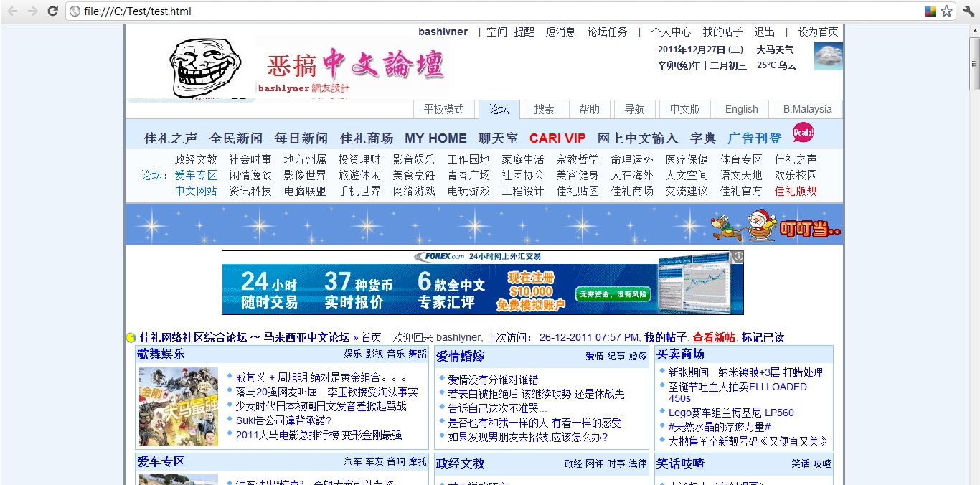Select the 搜索 tab

click(544, 109)
